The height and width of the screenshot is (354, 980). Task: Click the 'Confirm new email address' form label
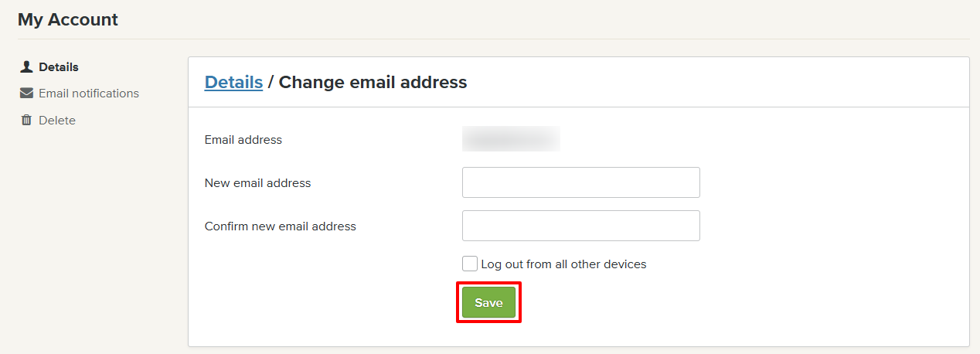[280, 226]
